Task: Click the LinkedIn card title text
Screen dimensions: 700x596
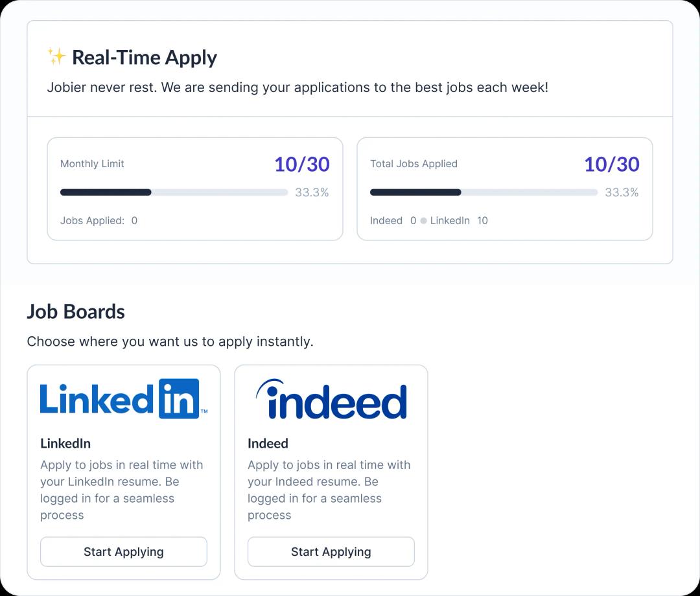Action: pos(65,444)
